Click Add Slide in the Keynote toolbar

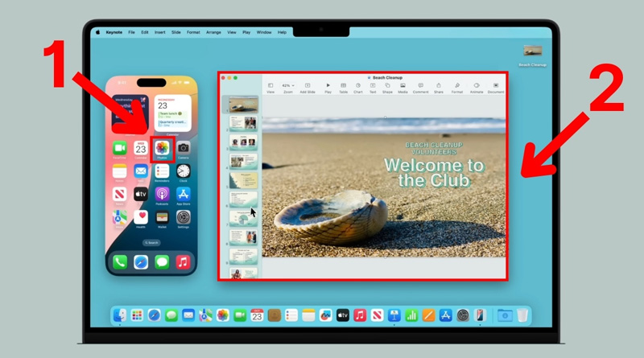308,88
